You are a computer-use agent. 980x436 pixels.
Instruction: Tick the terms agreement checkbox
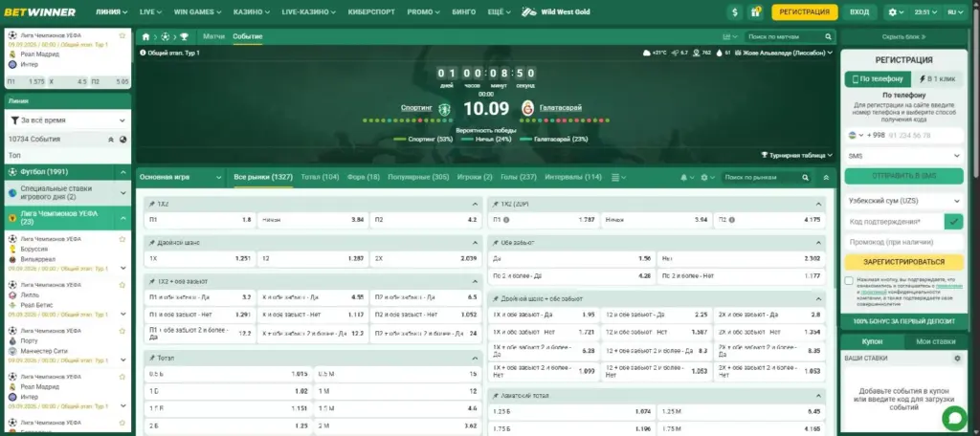[x=849, y=280]
